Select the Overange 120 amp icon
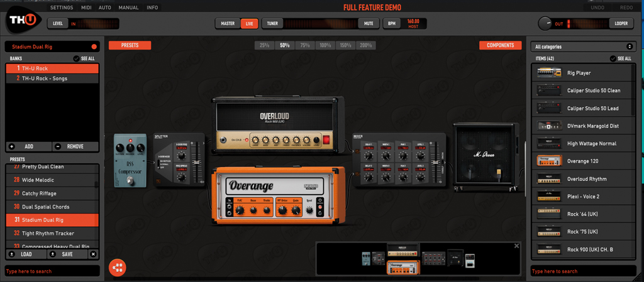 (x=549, y=161)
